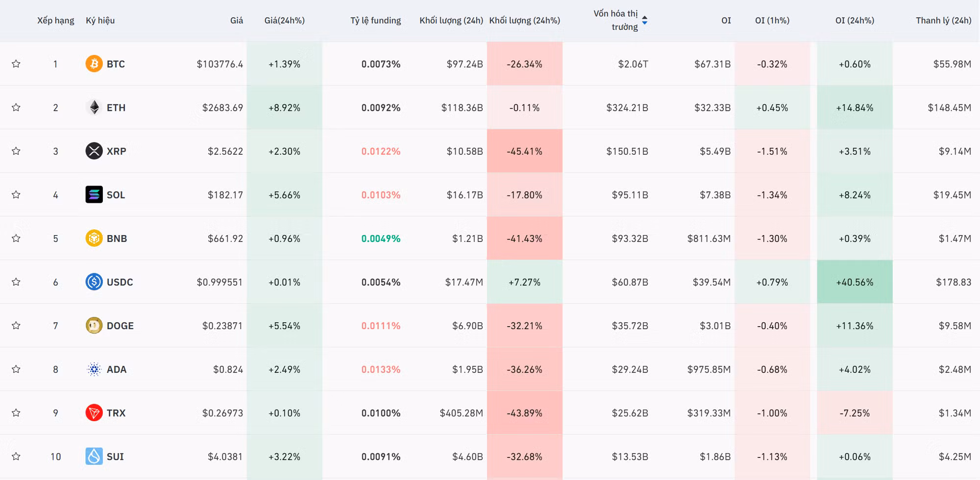The image size is (980, 480).
Task: Sort table by Tỷ lệ funding column
Action: [375, 20]
